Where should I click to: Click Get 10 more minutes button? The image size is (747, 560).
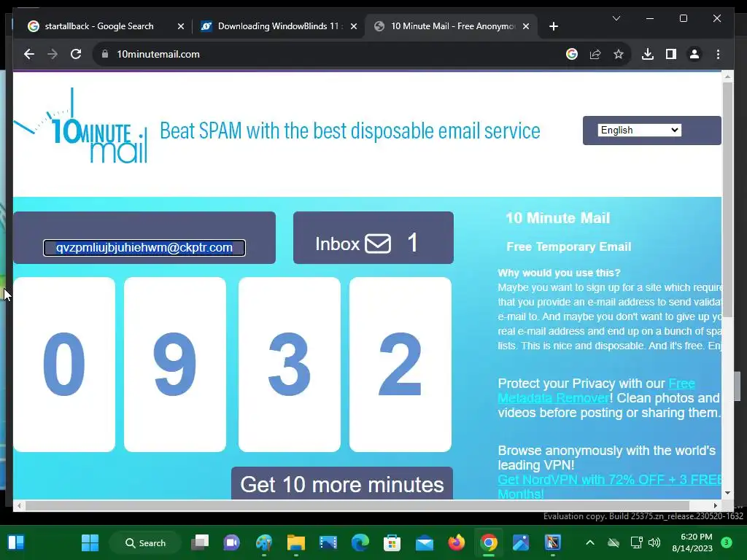click(342, 484)
